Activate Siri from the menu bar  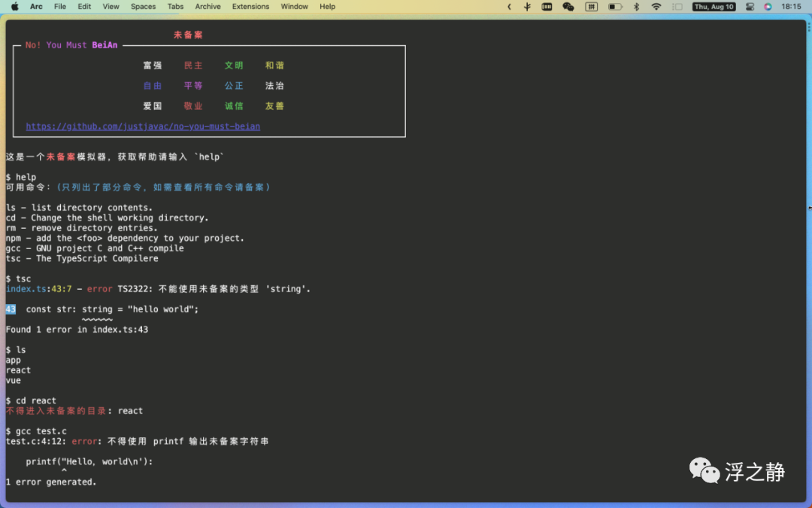[x=768, y=7]
